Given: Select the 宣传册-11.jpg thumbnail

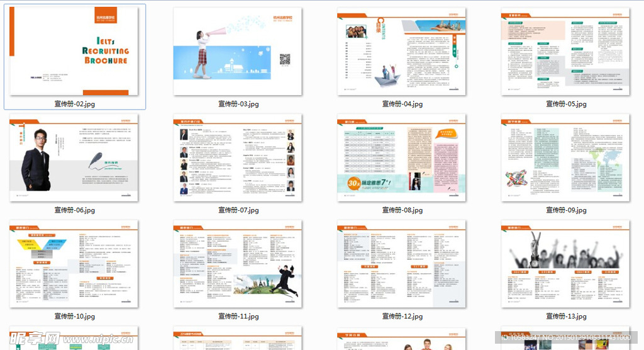Looking at the screenshot, I should (x=237, y=264).
